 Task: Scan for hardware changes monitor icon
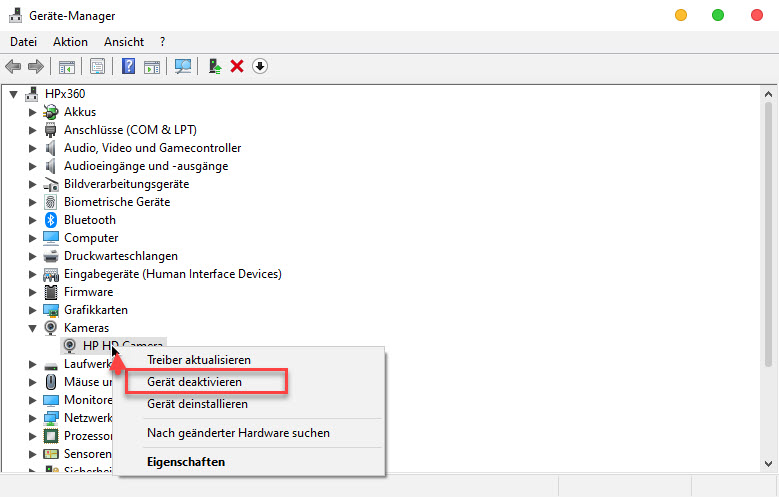(183, 66)
